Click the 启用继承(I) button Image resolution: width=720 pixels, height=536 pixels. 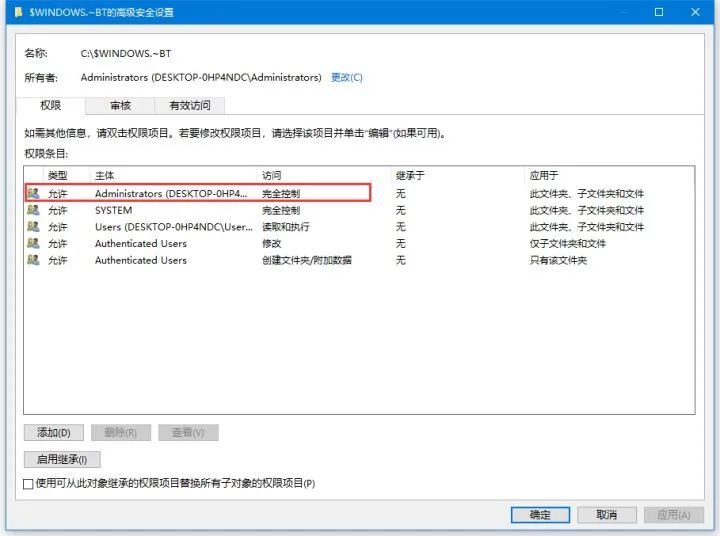point(62,459)
